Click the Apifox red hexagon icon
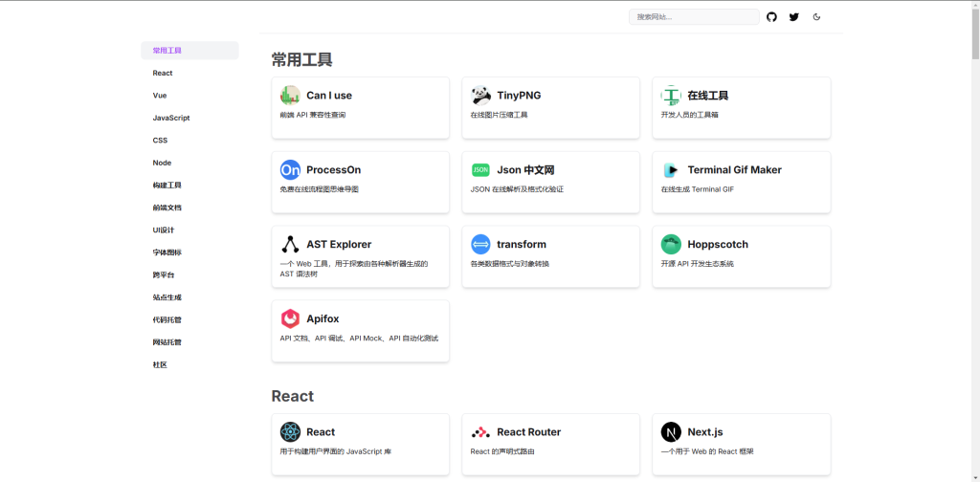Screen dimensions: 980x482 click(290, 318)
